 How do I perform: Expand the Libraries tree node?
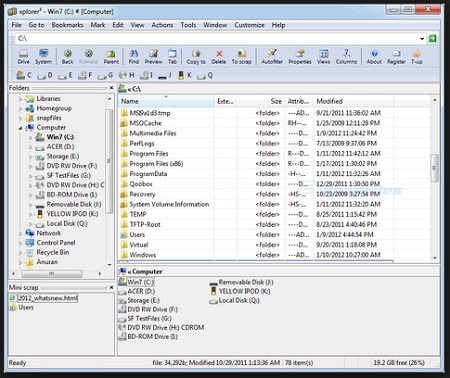[20, 99]
